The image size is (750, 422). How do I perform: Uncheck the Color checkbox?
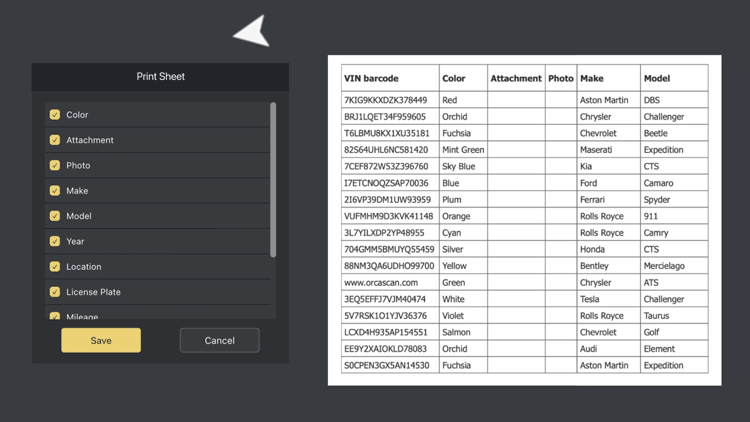tap(55, 115)
